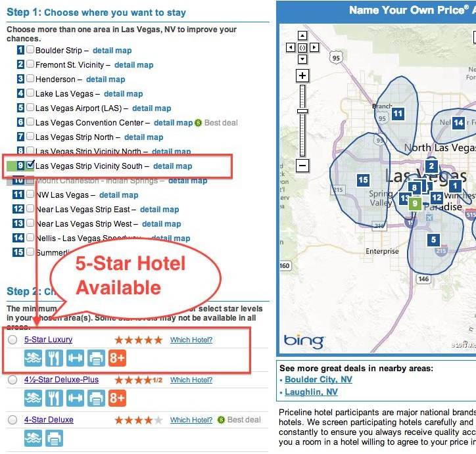Check the Las Vegas Convention Center checkbox
This screenshot has width=476, height=454.
click(x=30, y=122)
